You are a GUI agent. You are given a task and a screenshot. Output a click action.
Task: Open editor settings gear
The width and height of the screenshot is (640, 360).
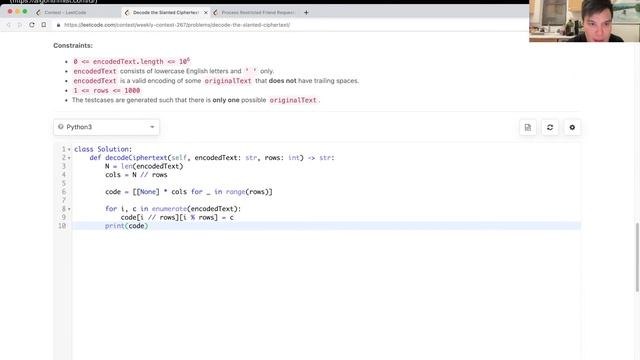coord(572,127)
